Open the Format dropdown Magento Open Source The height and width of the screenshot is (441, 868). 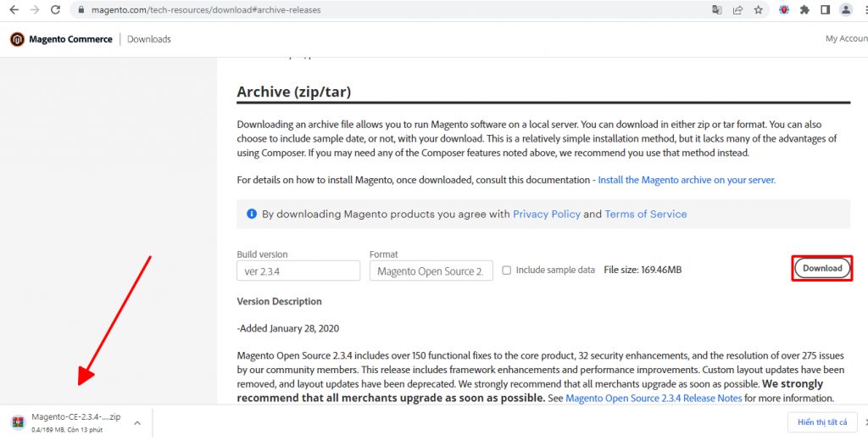tap(431, 271)
